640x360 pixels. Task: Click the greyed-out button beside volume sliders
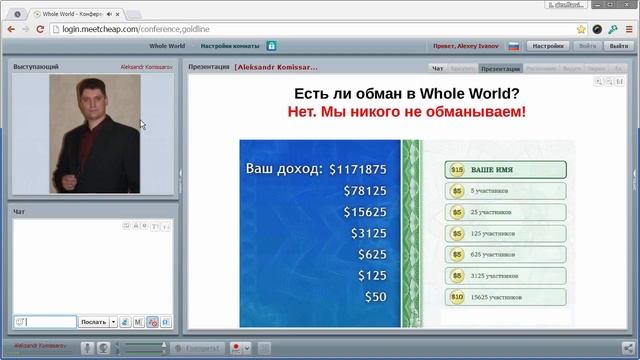[197, 348]
